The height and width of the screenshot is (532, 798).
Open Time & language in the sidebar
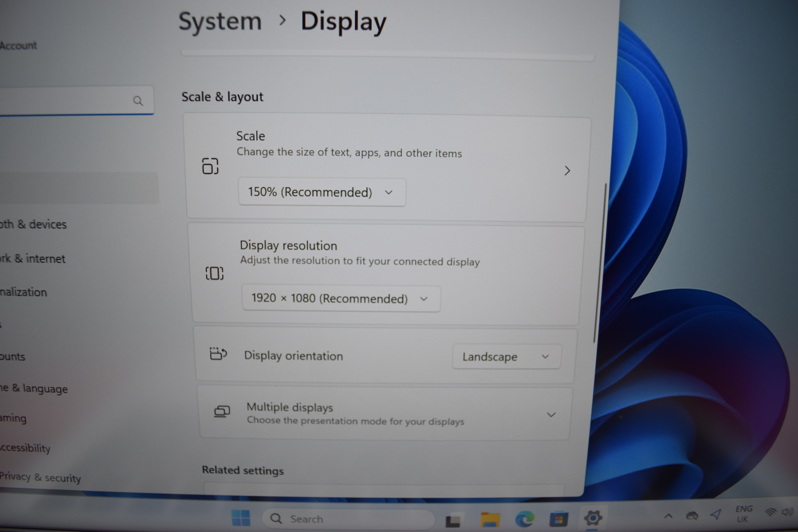click(x=34, y=388)
